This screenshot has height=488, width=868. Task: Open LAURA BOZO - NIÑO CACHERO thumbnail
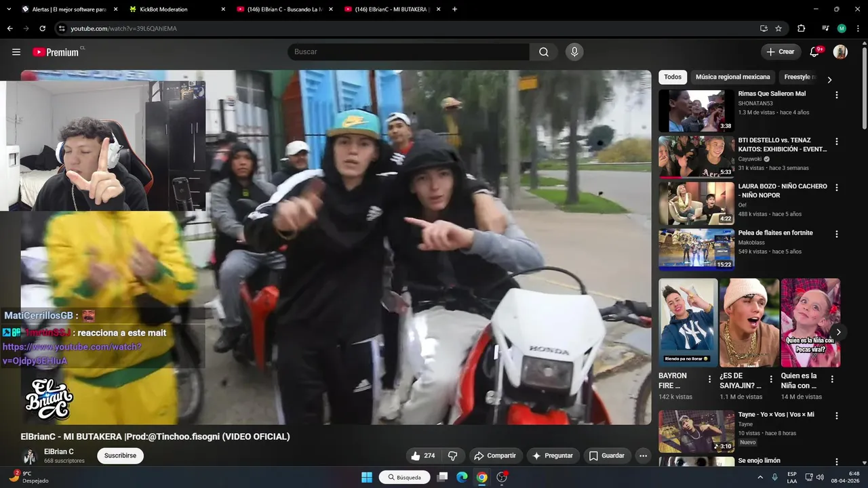[696, 203]
